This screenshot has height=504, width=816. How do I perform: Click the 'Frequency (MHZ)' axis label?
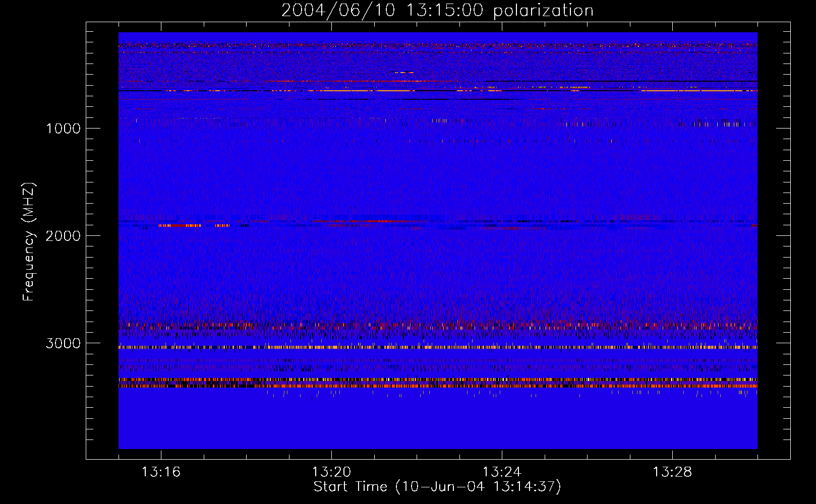[x=29, y=242]
